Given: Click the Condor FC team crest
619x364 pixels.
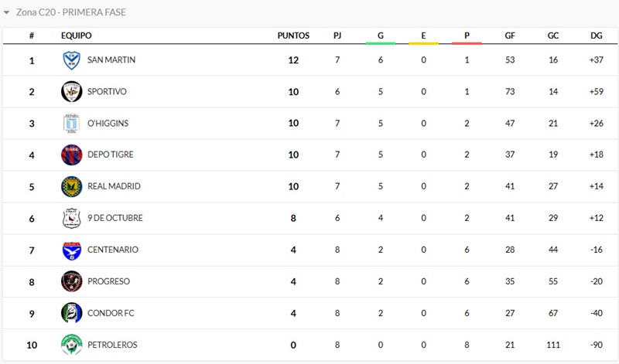Looking at the screenshot, I should (71, 314).
